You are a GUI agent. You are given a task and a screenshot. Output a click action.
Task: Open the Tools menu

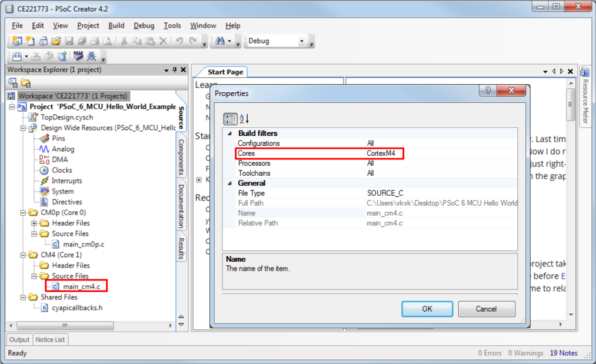172,25
